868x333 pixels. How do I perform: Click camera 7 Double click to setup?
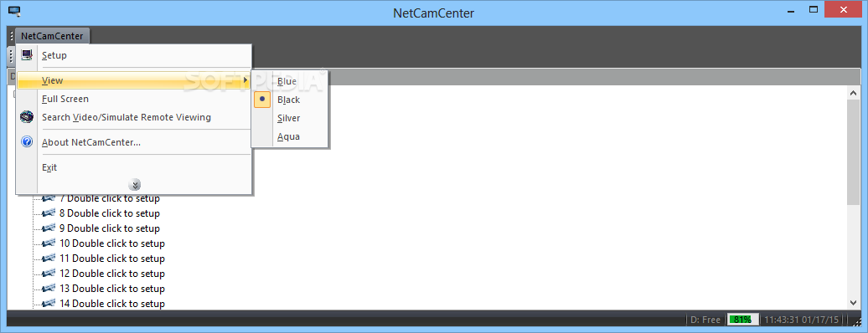109,198
